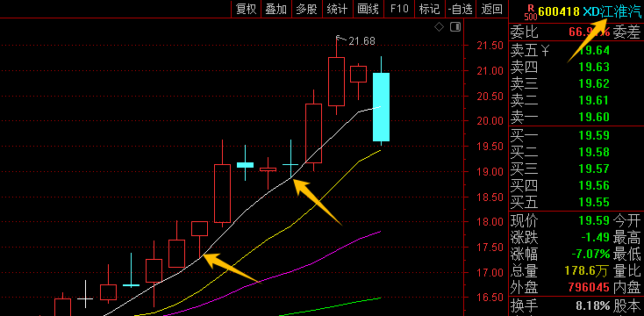The width and height of the screenshot is (644, 316).
Task: Toggle the panel layout square icon
Action: coord(455,27)
